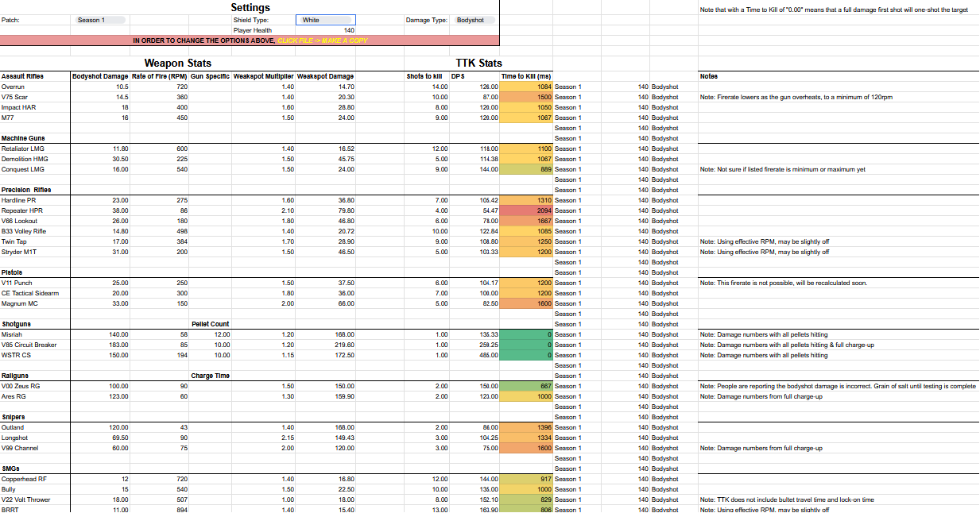
Task: Select the Retaliator LMG cell
Action: pos(36,148)
